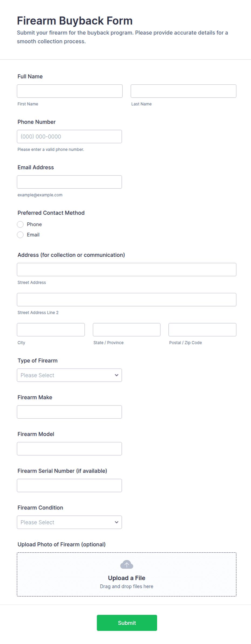
Task: Choose Email as preferred contact method
Action: coord(20,235)
